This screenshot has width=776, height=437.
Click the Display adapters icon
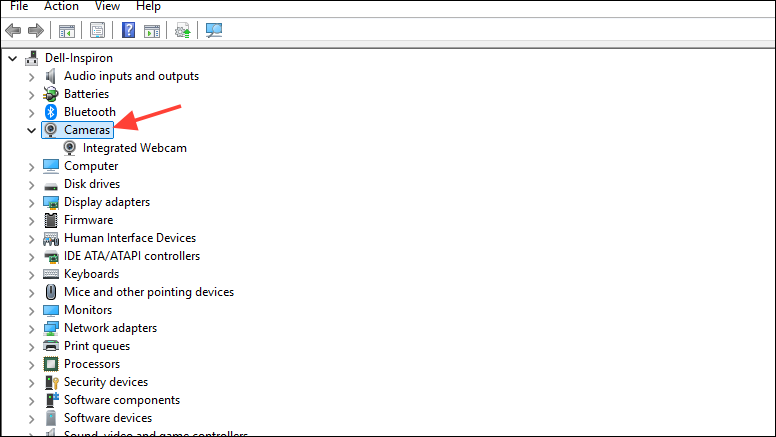click(50, 202)
